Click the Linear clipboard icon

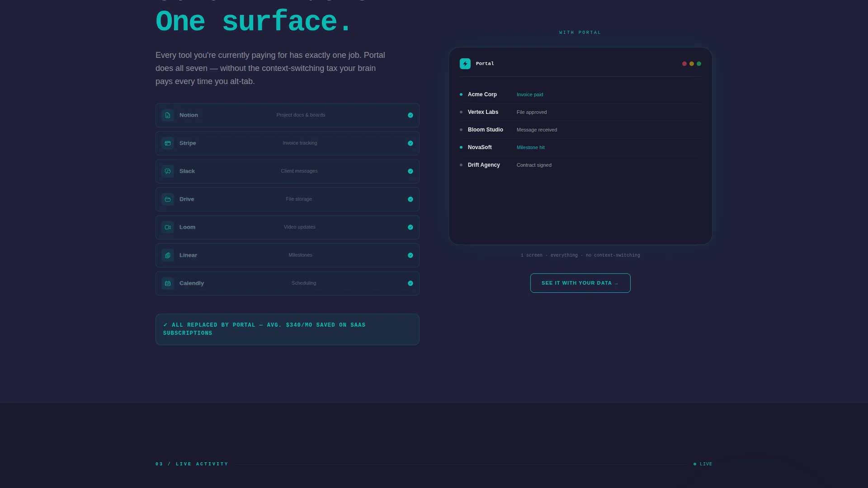[x=168, y=255]
